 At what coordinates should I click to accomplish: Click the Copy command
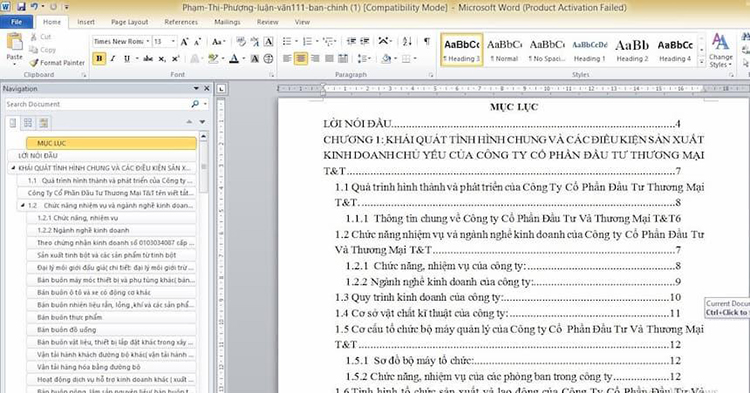pos(42,50)
